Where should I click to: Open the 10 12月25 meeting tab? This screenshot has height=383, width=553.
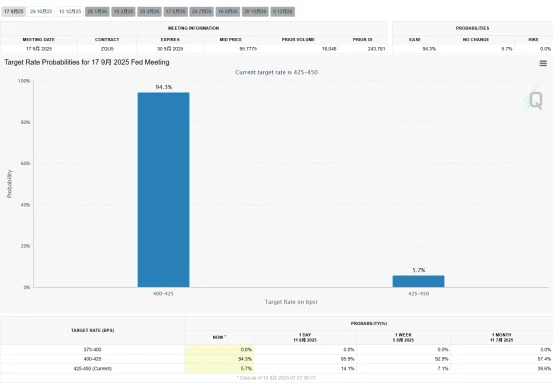(x=70, y=12)
